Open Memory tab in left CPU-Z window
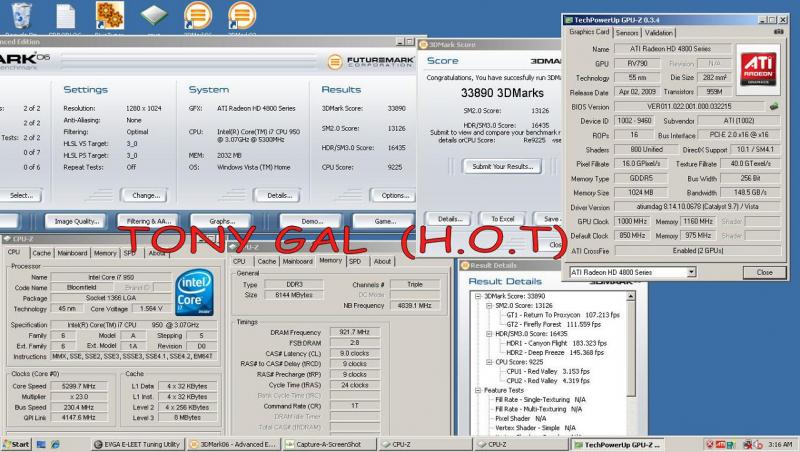 click(105, 253)
